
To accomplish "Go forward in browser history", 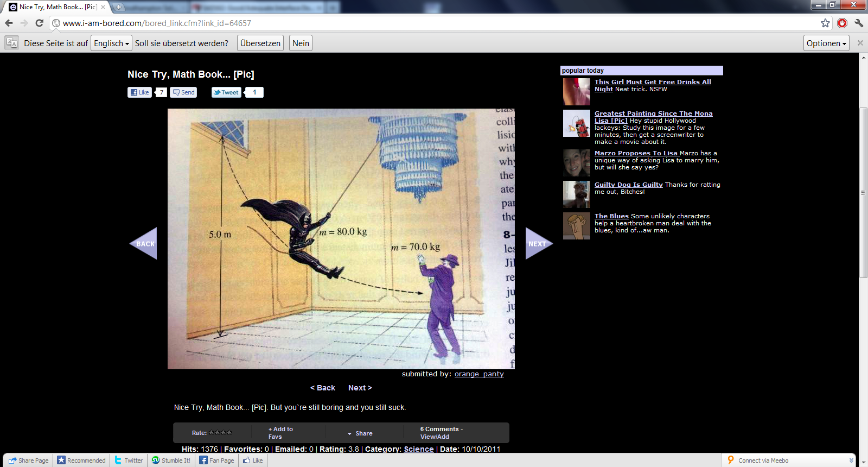I will (24, 23).
